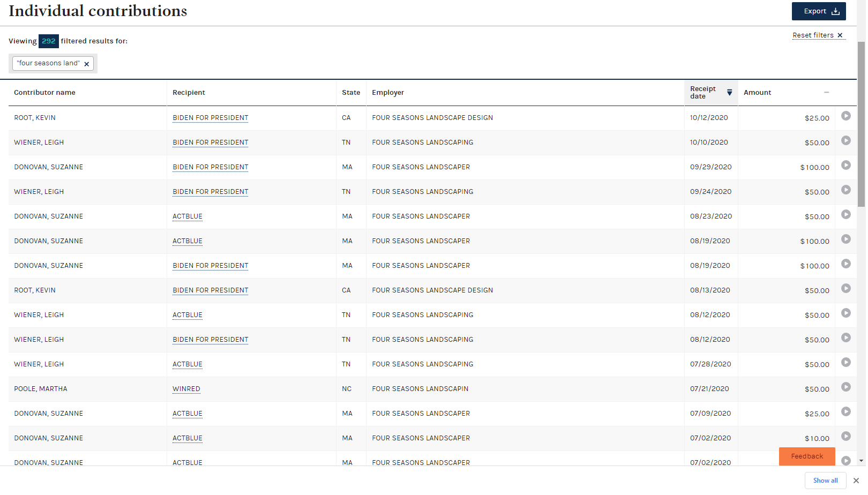The height and width of the screenshot is (495, 868).
Task: Remove the "four seasons land" filter tag
Action: (x=87, y=64)
